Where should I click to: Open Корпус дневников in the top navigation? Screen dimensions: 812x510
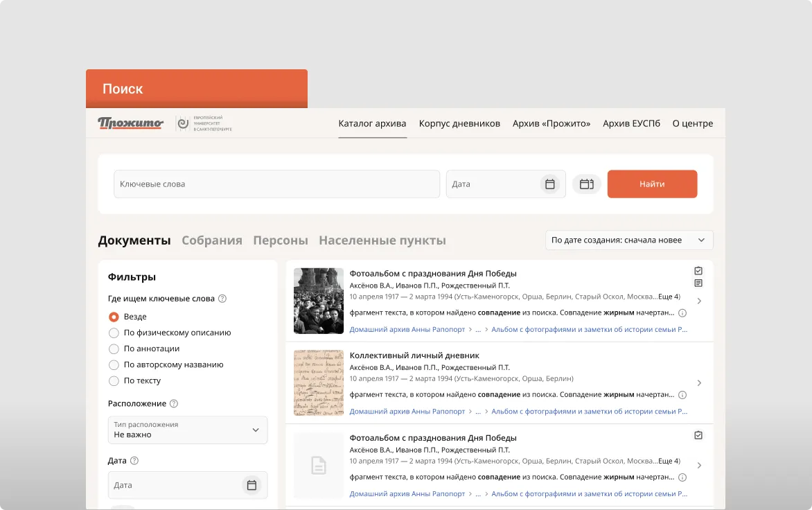pyautogui.click(x=459, y=123)
